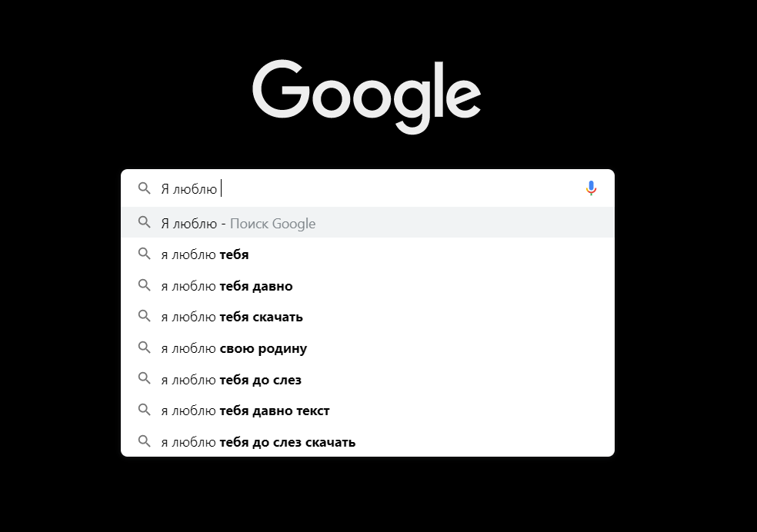Viewport: 757px width, 532px height.
Task: Click the magnifying glass in the search bar
Action: [x=145, y=187]
